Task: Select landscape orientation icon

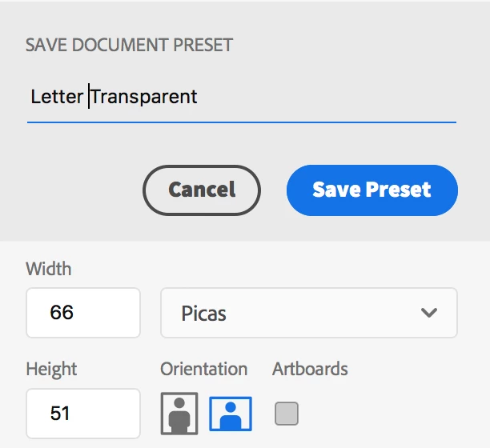Action: pyautogui.click(x=231, y=414)
